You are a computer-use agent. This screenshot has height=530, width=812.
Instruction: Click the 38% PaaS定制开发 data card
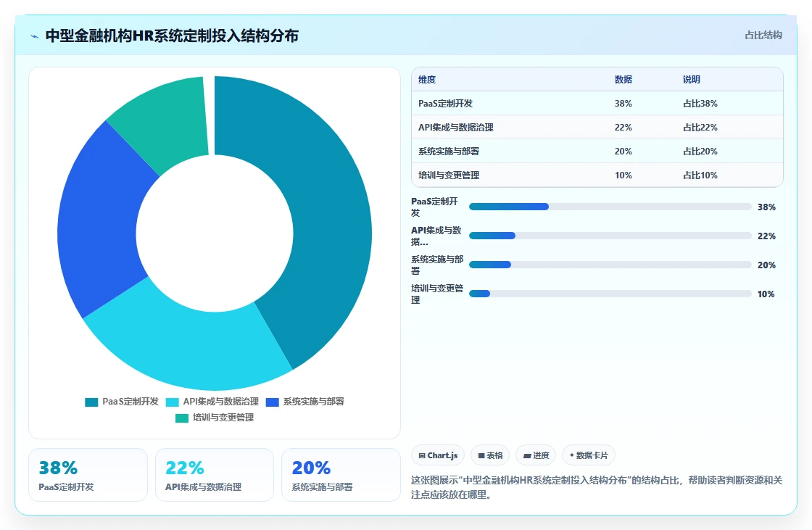point(88,475)
